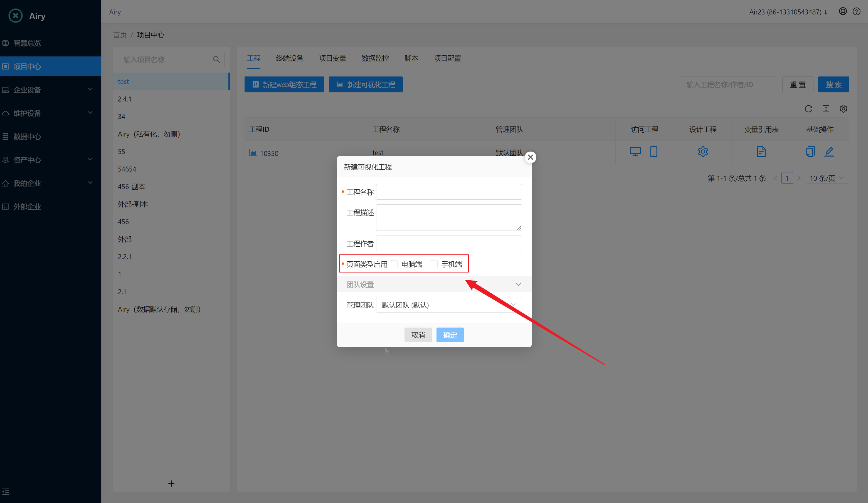Check the 电脑端 checkbox
The width and height of the screenshot is (868, 503).
tap(394, 264)
